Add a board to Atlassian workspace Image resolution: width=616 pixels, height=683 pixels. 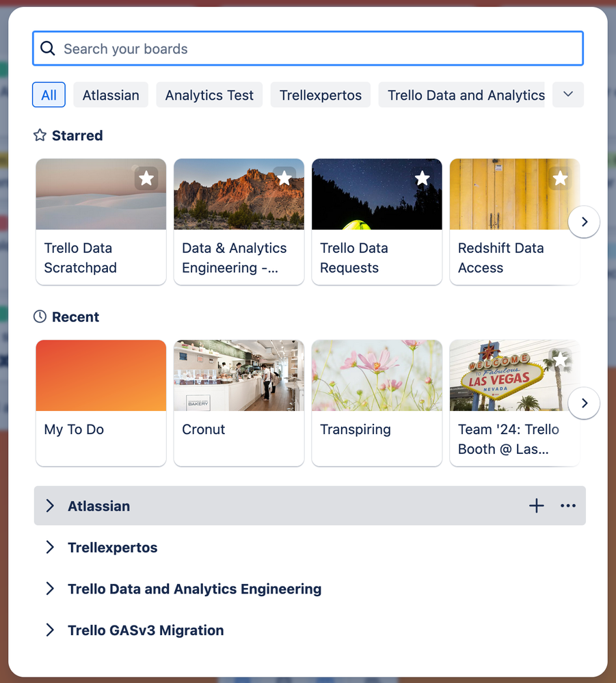(x=536, y=506)
